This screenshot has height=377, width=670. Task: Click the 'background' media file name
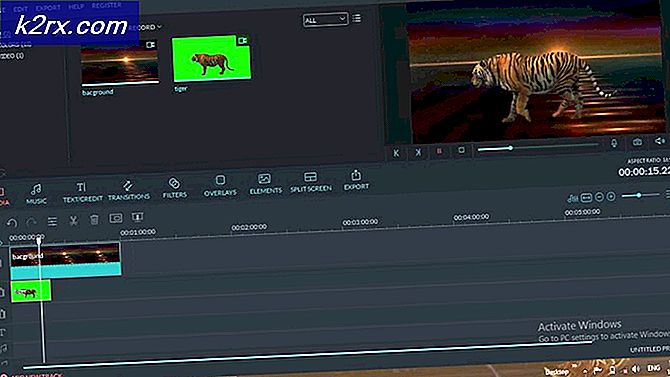point(97,92)
